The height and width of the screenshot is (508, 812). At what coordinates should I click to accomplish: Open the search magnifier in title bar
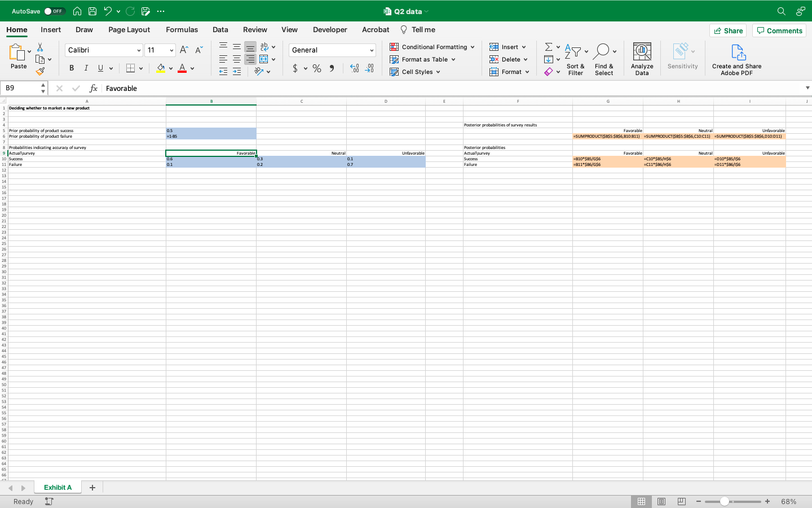click(x=782, y=11)
